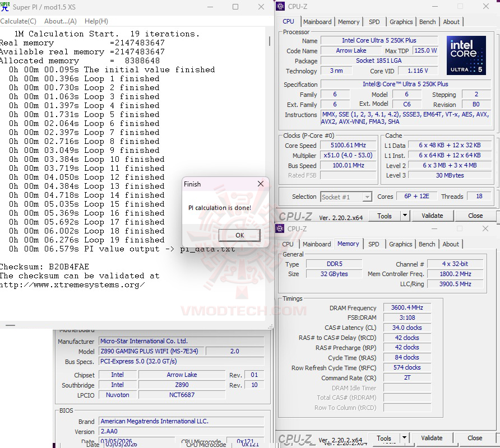Viewport: 500px width, 448px height.
Task: Switch to Mainboard tab in upper CPU-Z window
Action: coord(317,22)
